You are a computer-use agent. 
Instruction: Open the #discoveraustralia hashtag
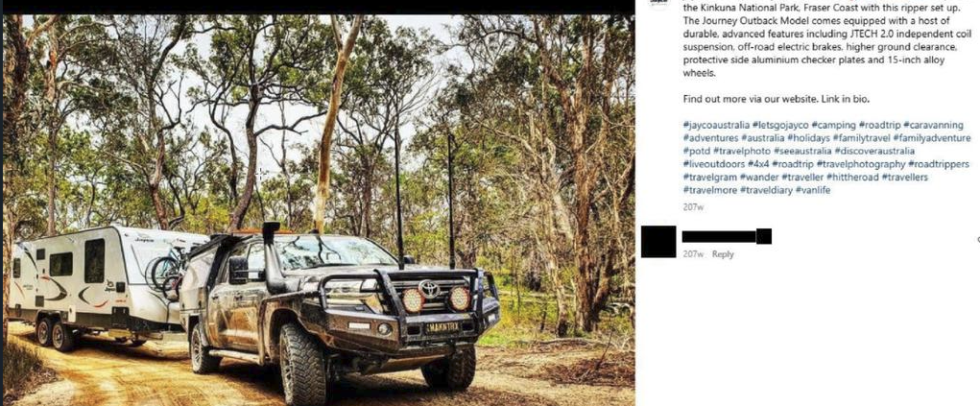[866, 151]
